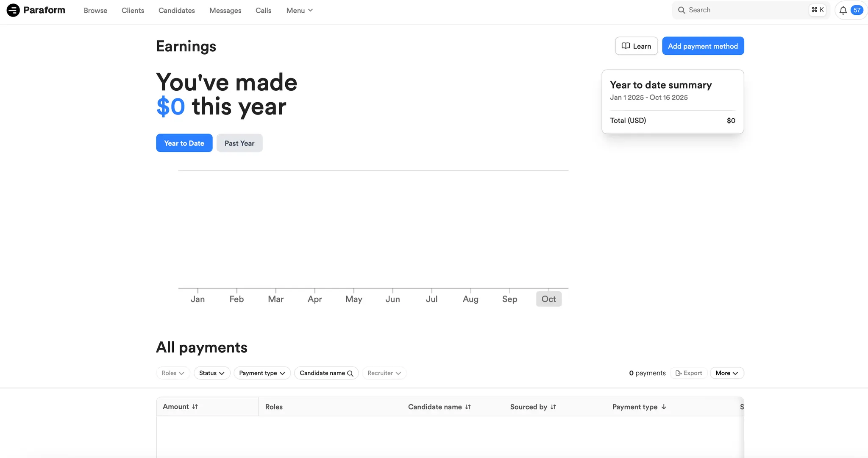Click the Amount column sort arrows
Viewport: 868px width, 458px height.
[195, 407]
